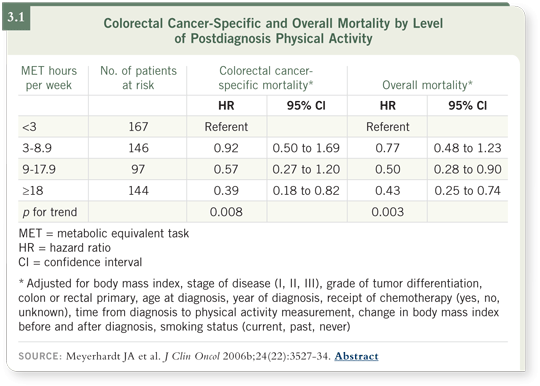Click HR value 0.39

tap(226, 191)
